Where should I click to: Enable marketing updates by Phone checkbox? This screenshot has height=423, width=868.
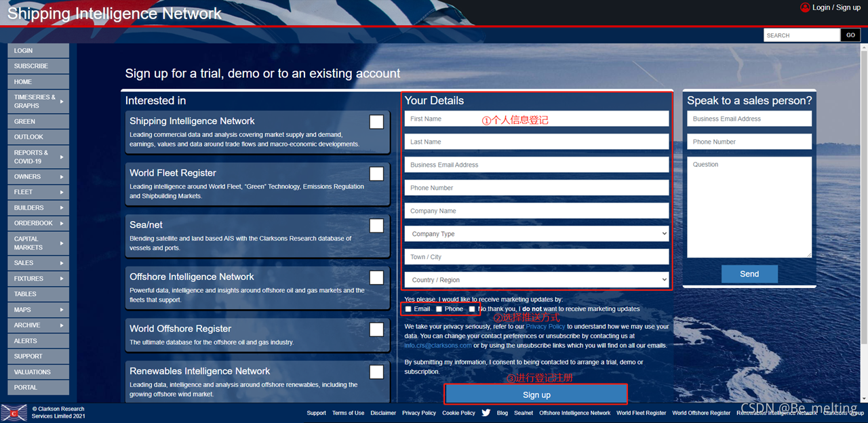[439, 309]
